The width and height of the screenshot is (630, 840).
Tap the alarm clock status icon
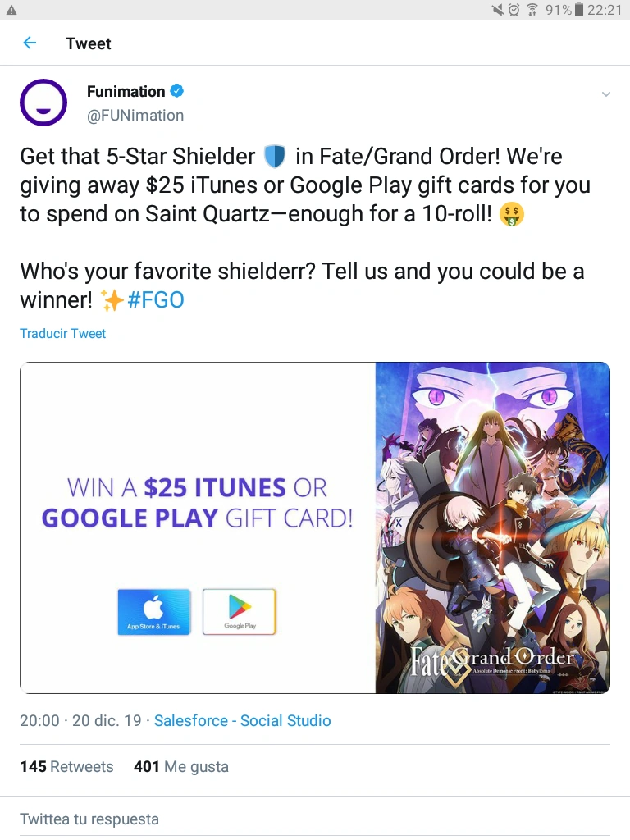[x=514, y=10]
